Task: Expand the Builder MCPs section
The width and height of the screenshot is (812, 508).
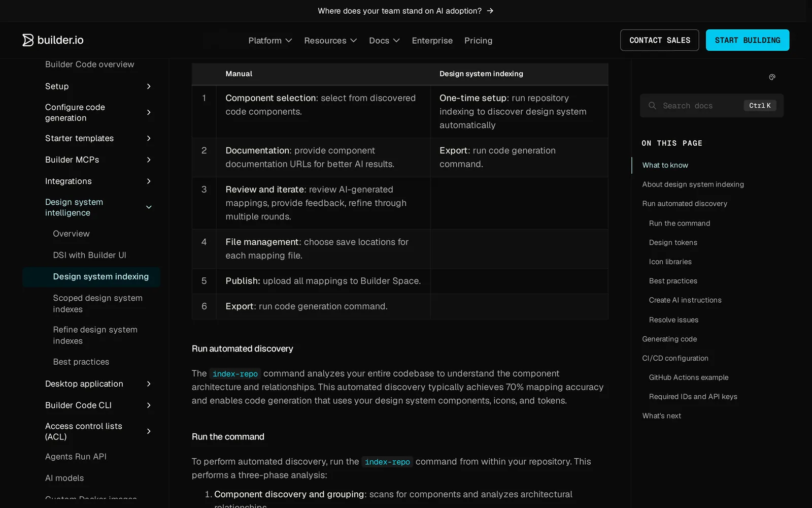Action: [x=98, y=160]
